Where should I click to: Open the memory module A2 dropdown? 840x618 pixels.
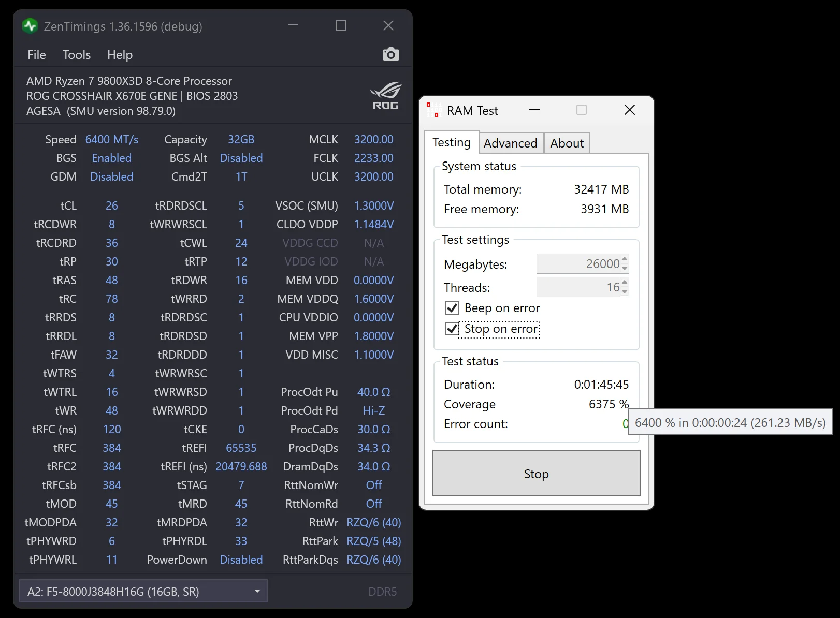(x=143, y=591)
